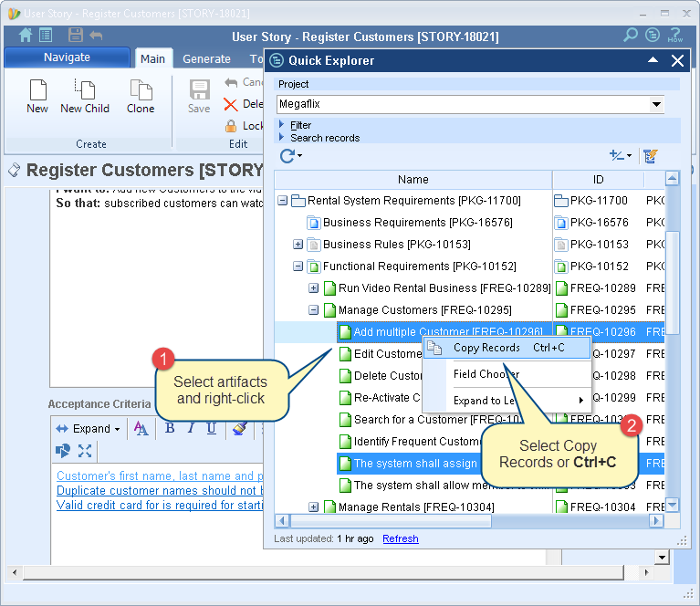This screenshot has width=700, height=606.
Task: Click the fullscreen arrows icon in editor toolbar
Action: (x=85, y=451)
